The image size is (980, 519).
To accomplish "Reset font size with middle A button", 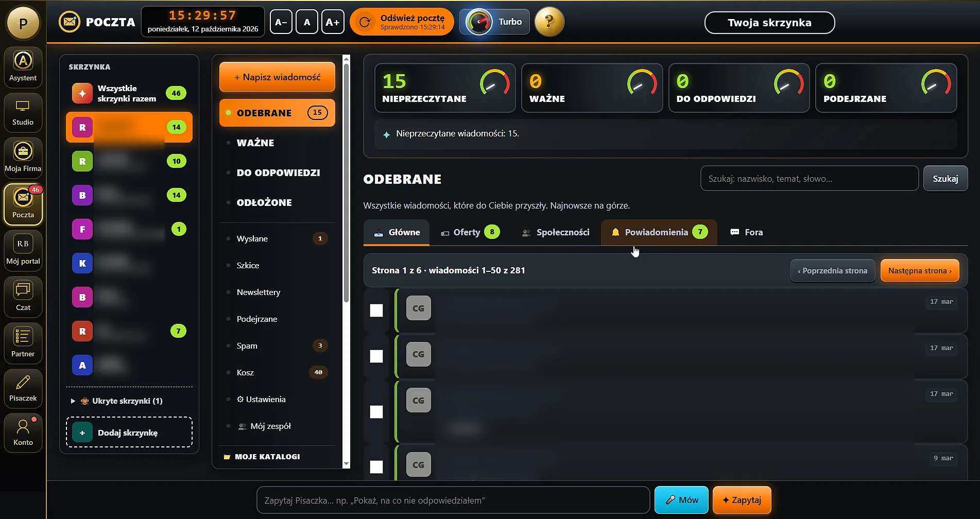I will 307,22.
